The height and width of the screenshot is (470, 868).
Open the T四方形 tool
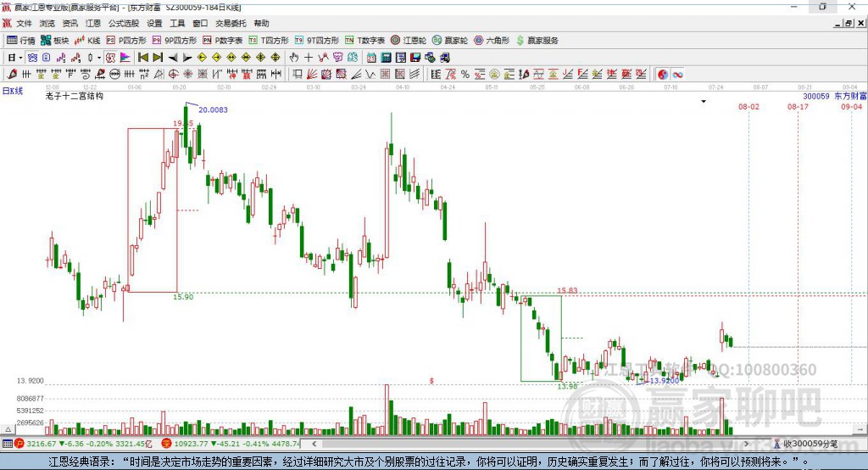pos(269,41)
